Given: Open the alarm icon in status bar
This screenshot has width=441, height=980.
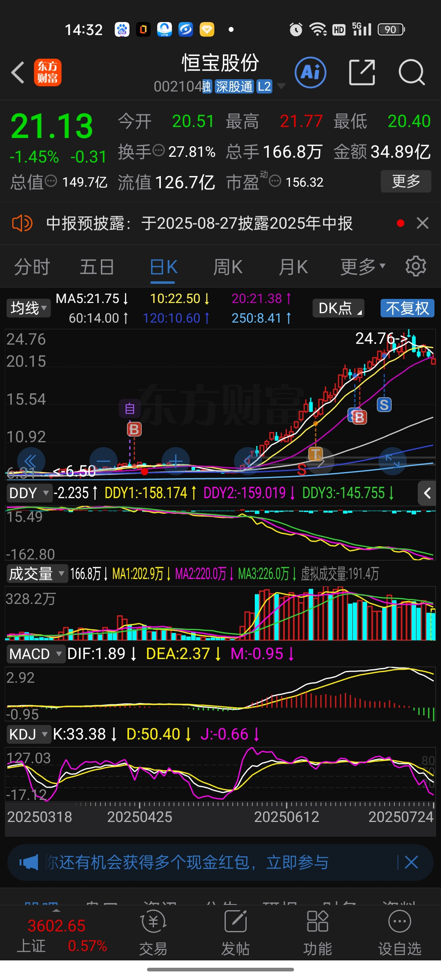Looking at the screenshot, I should 296,29.
